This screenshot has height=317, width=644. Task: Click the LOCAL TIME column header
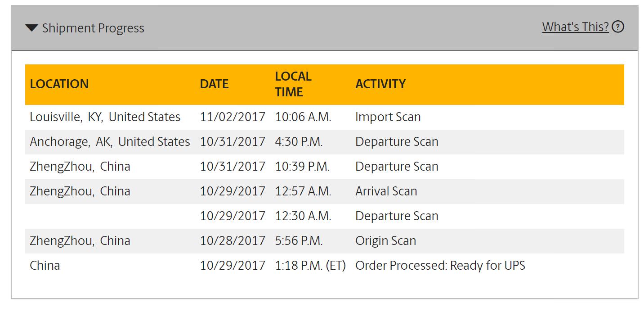[293, 84]
